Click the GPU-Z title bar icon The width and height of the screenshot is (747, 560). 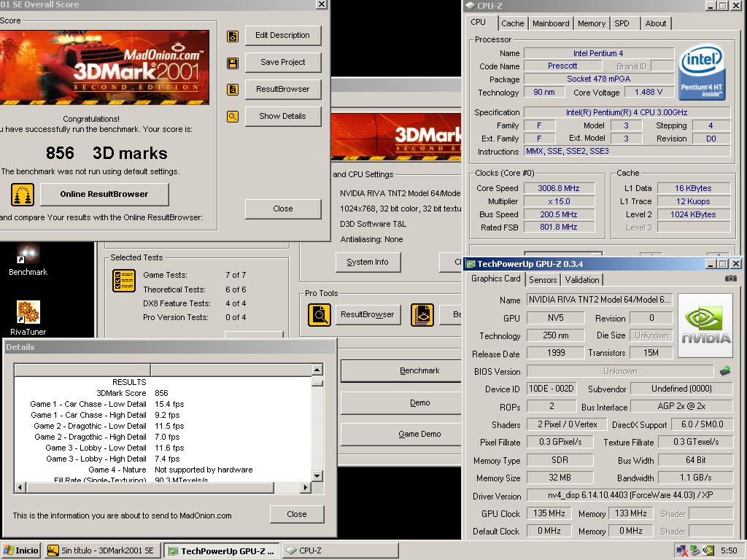[471, 264]
